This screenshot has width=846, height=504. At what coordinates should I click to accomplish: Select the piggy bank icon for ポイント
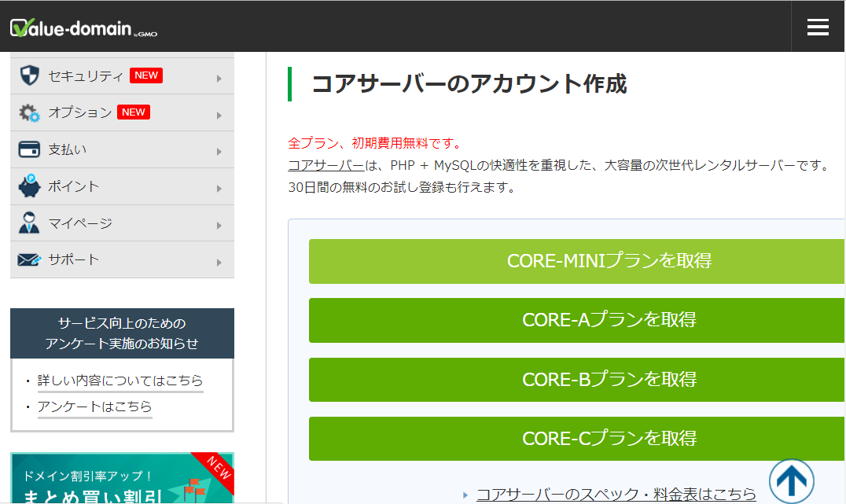click(x=28, y=186)
